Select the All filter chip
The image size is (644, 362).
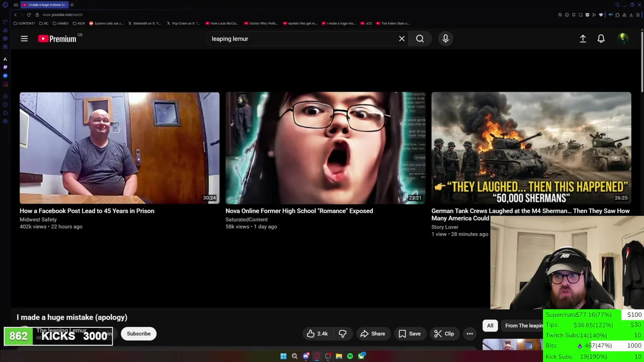click(490, 326)
